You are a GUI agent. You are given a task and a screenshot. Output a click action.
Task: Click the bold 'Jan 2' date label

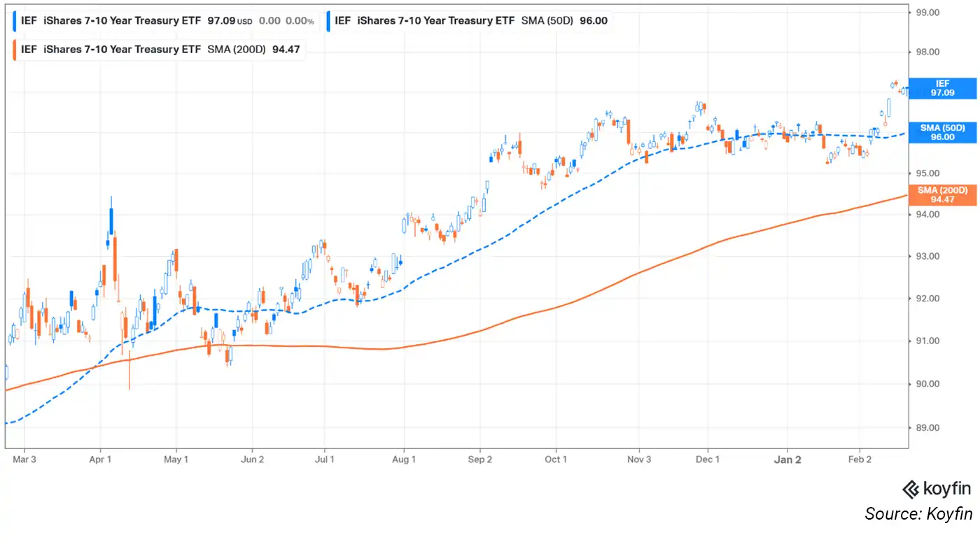pos(787,459)
